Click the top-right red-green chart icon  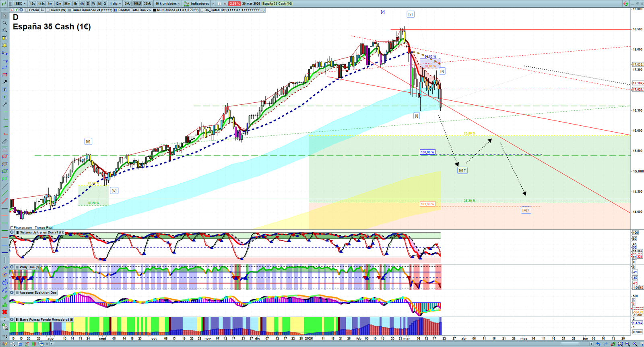click(x=626, y=4)
